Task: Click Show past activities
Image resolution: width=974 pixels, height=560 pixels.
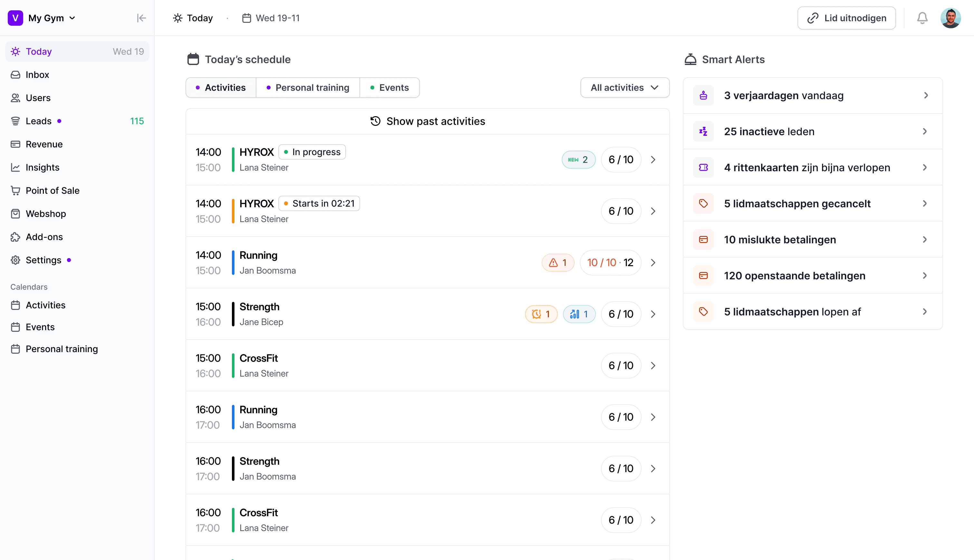Action: (427, 121)
